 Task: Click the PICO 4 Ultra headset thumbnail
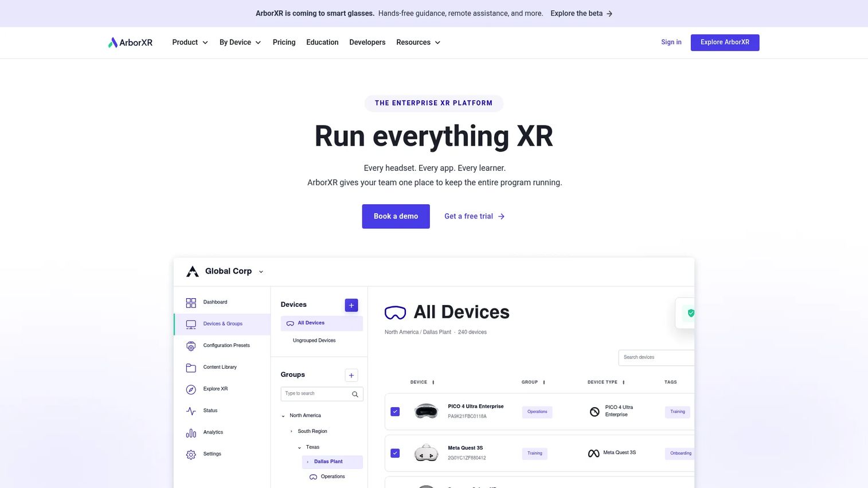[x=426, y=411]
